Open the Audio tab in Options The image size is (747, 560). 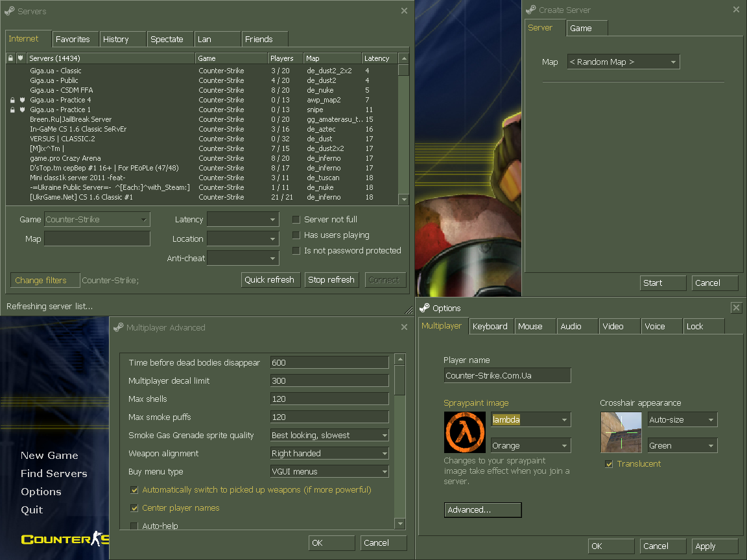pyautogui.click(x=577, y=326)
